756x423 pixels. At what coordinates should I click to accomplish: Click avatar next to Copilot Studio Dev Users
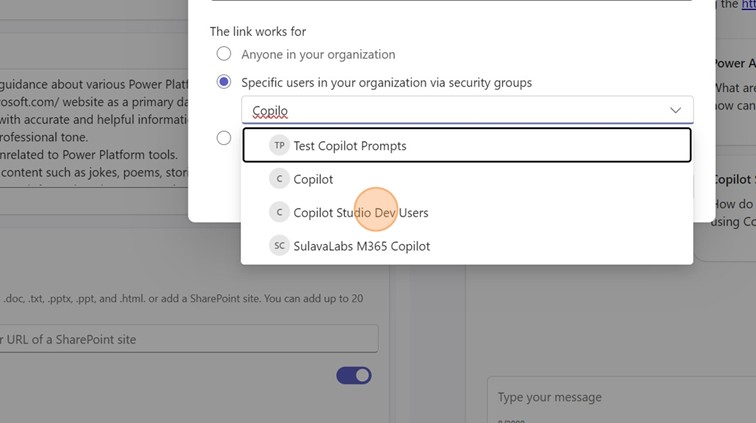pos(280,213)
